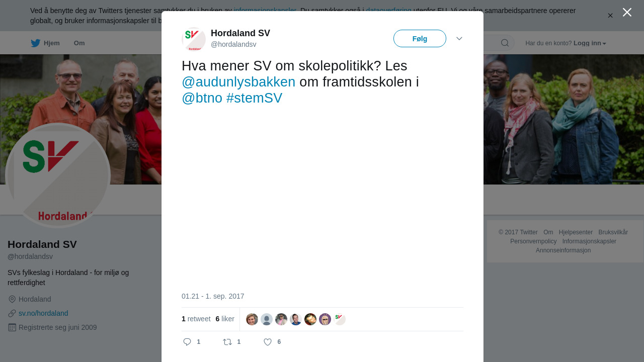This screenshot has width=644, height=362.
Task: Click the reply speech bubble icon
Action: pos(187,342)
